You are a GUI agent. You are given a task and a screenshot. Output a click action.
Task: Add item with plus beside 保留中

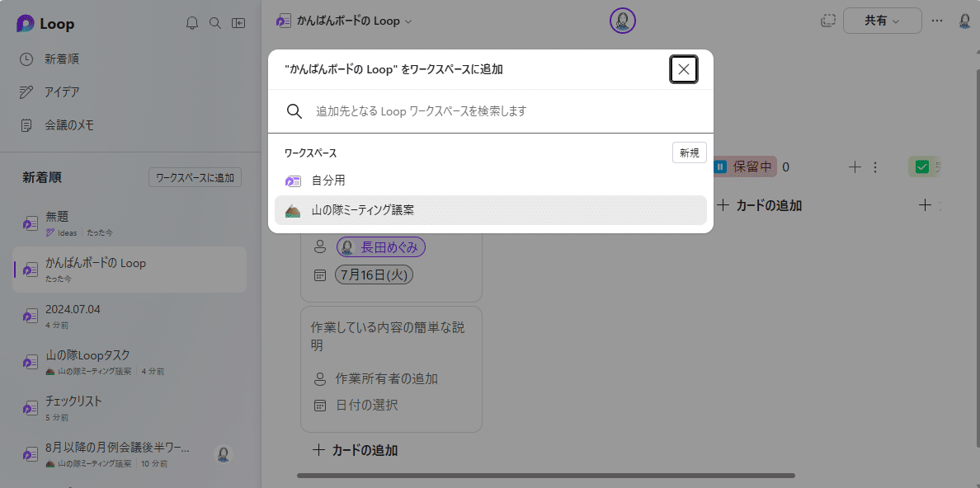pos(855,167)
